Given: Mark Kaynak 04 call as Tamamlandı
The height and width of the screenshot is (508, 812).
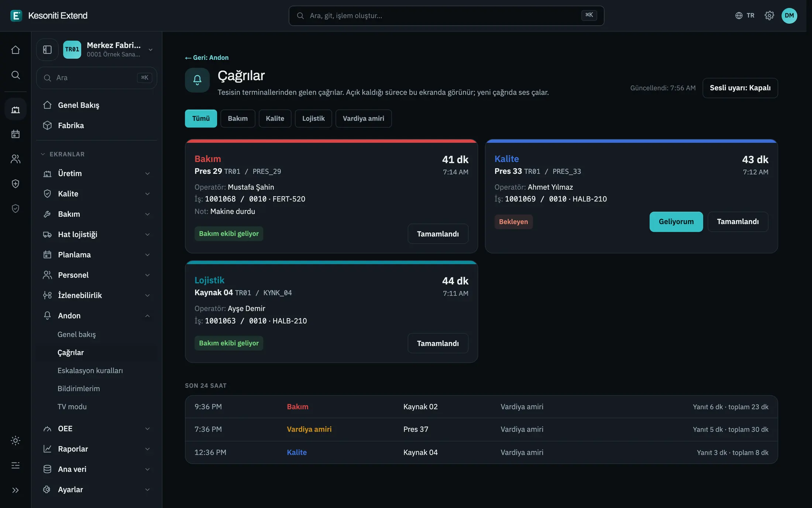Looking at the screenshot, I should 438,343.
